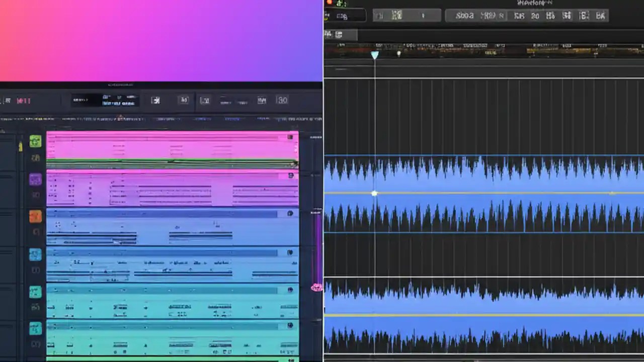
Task: Expand the track header disclosure arrow
Action: click(21, 146)
